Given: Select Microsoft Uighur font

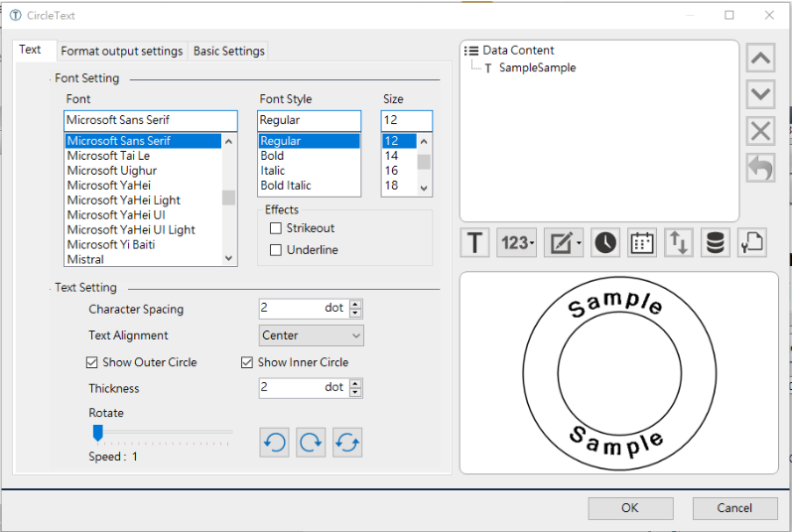Looking at the screenshot, I should (144, 171).
